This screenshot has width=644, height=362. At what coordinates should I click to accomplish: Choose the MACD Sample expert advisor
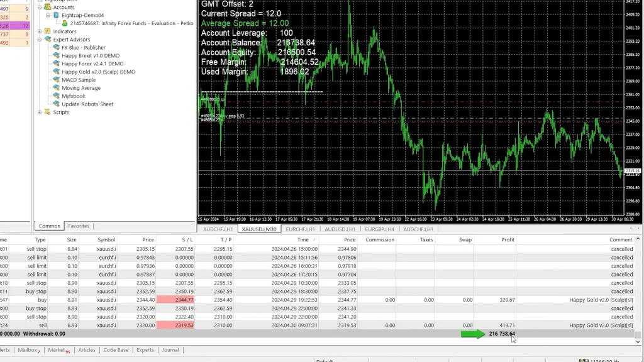(79, 80)
